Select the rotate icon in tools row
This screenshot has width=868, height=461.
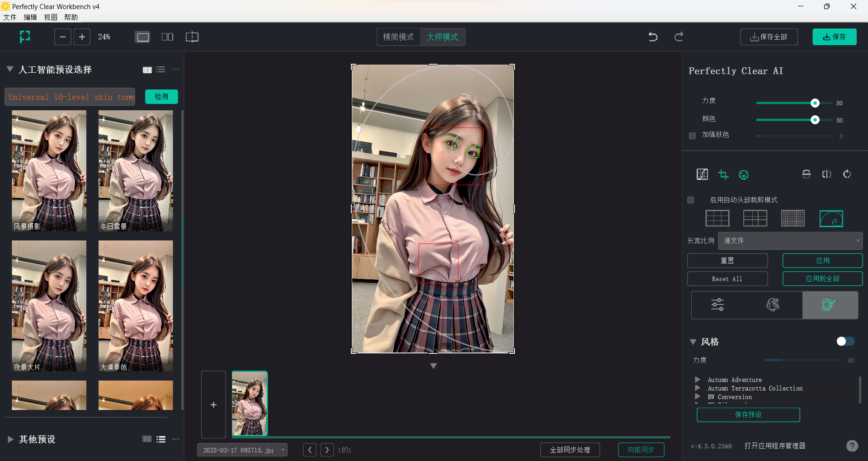(x=847, y=174)
